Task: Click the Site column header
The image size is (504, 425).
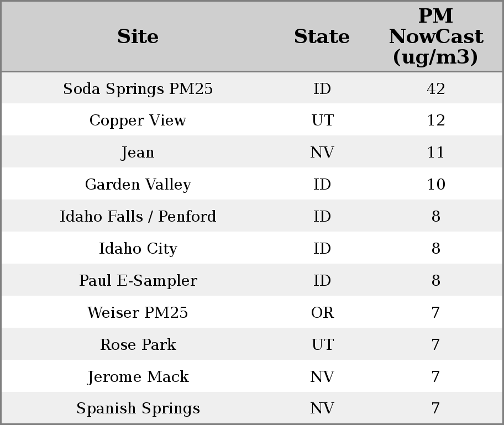Action: pos(138,37)
